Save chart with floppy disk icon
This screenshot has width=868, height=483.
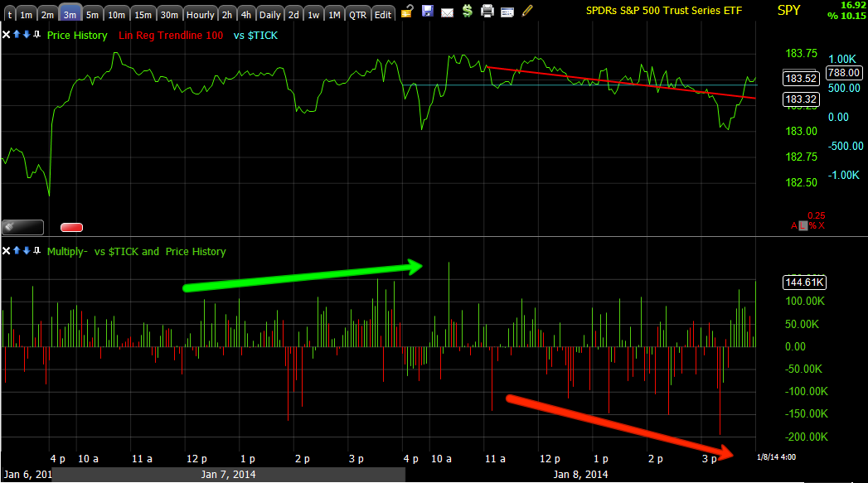click(427, 11)
